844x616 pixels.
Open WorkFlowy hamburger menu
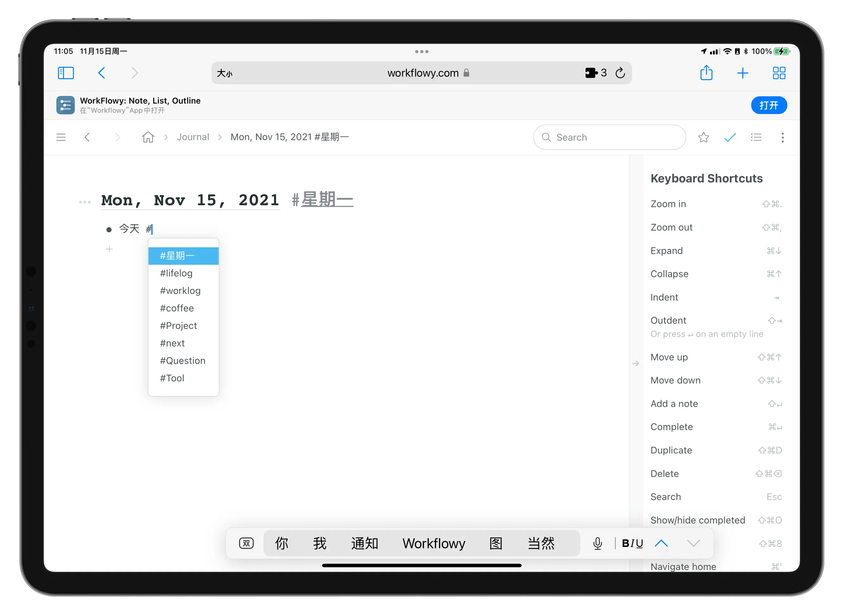tap(61, 137)
